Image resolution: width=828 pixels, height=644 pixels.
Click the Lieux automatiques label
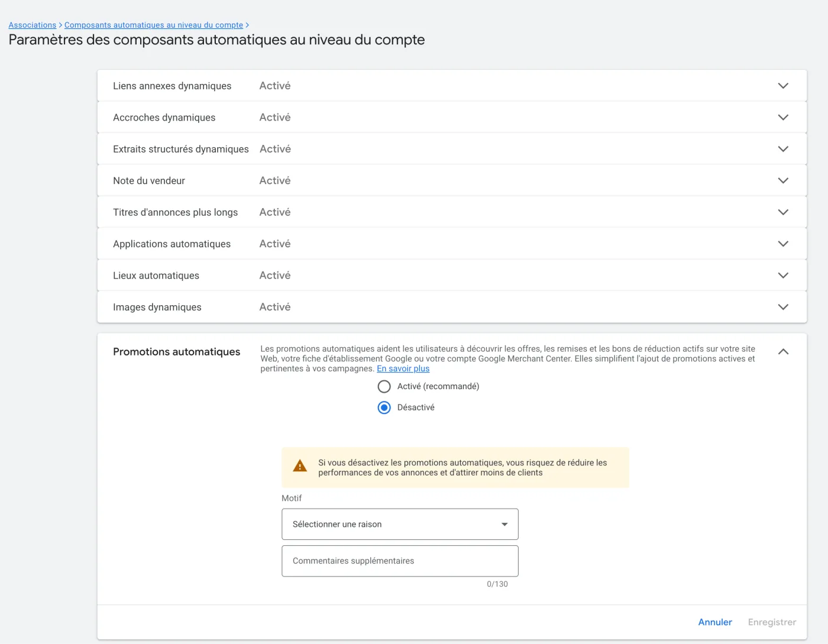click(156, 276)
